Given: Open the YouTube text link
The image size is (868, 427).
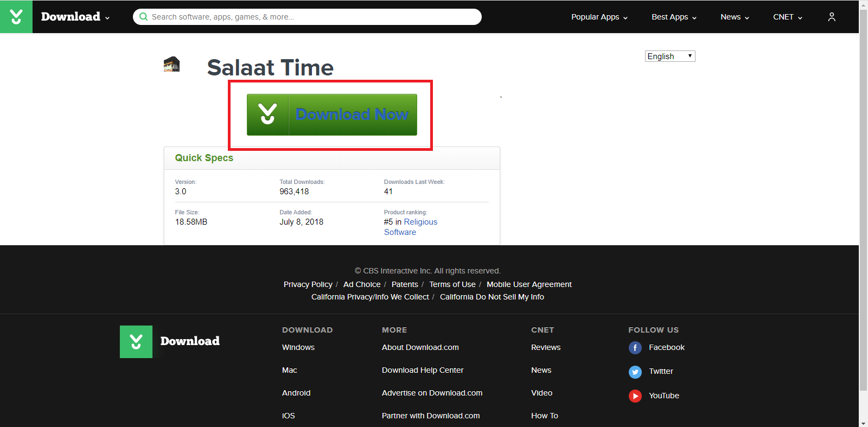Looking at the screenshot, I should coord(664,396).
